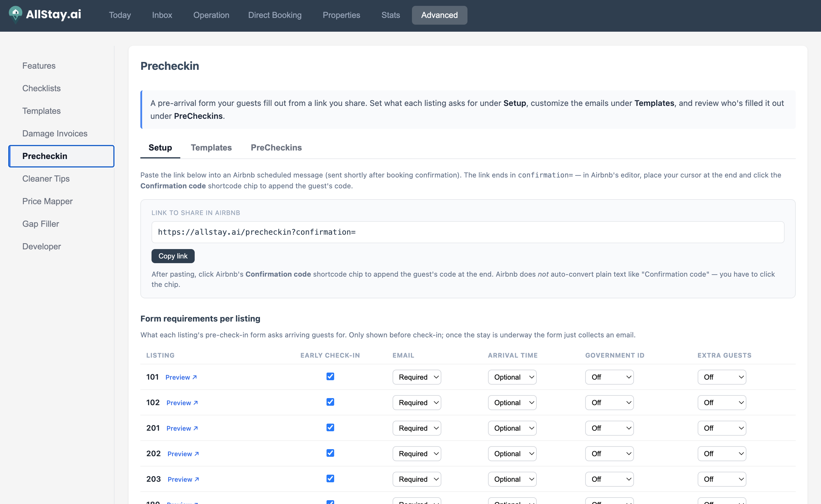Open Email dropdown for listing 203
The image size is (821, 504).
[x=417, y=479]
